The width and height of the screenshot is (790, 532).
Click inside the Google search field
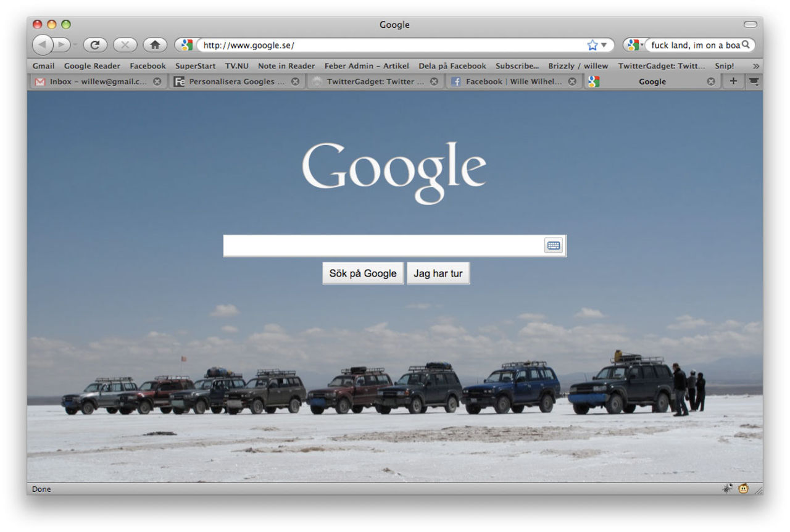[383, 245]
